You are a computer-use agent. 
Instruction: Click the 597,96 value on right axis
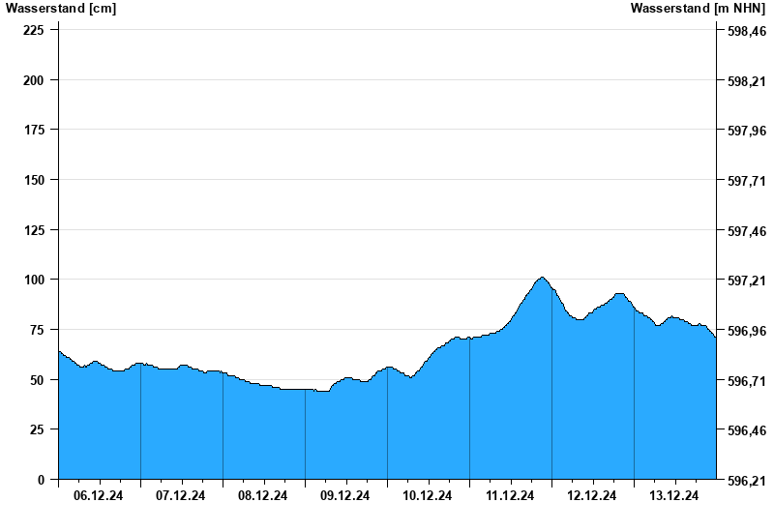point(747,132)
